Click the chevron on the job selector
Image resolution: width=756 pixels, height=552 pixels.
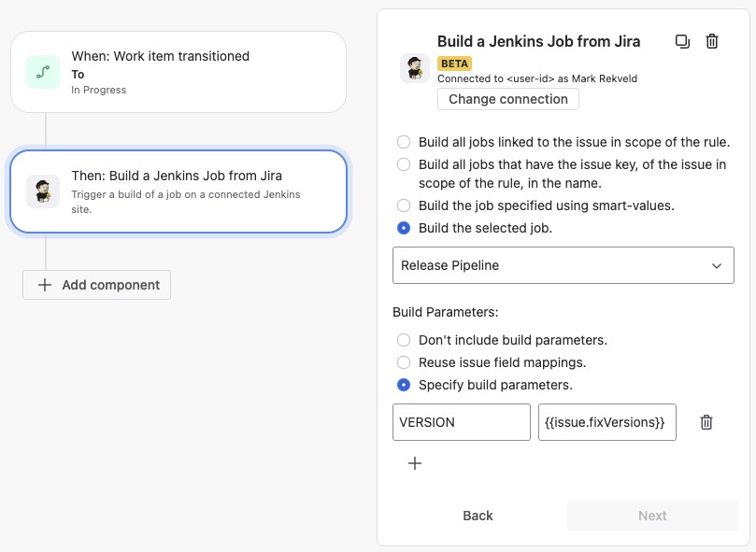[717, 265]
